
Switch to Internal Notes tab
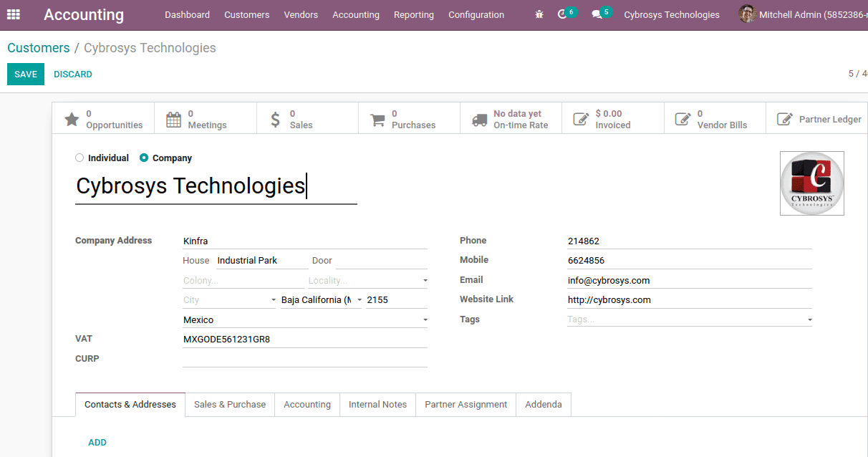pyautogui.click(x=377, y=405)
